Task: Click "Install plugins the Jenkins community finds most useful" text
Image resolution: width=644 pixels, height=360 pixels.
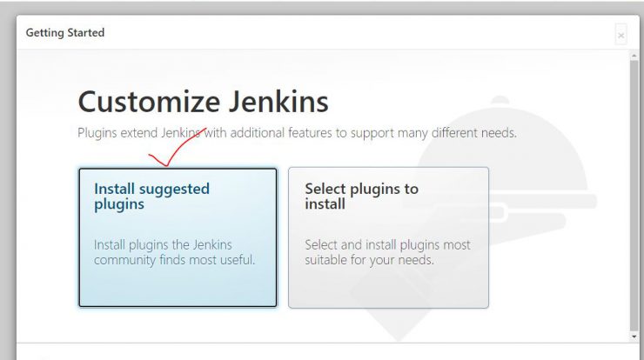Action: (x=175, y=252)
